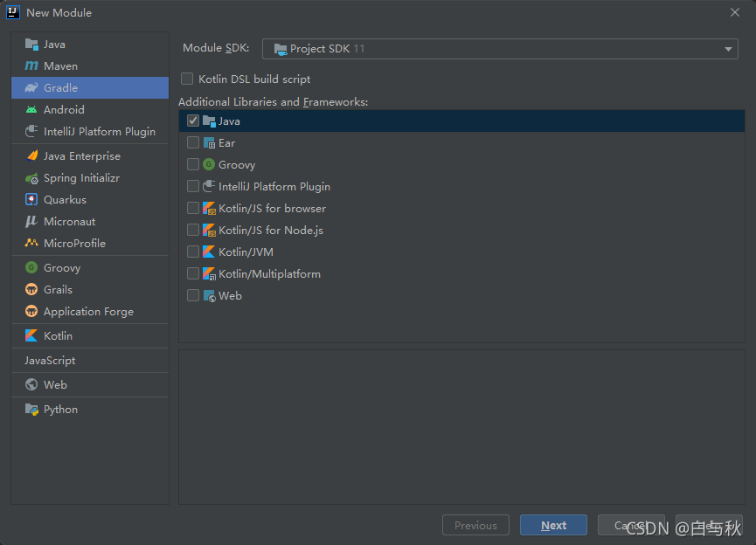The height and width of the screenshot is (545, 756).
Task: Click the Spring Initializr leaf icon
Action: [31, 178]
